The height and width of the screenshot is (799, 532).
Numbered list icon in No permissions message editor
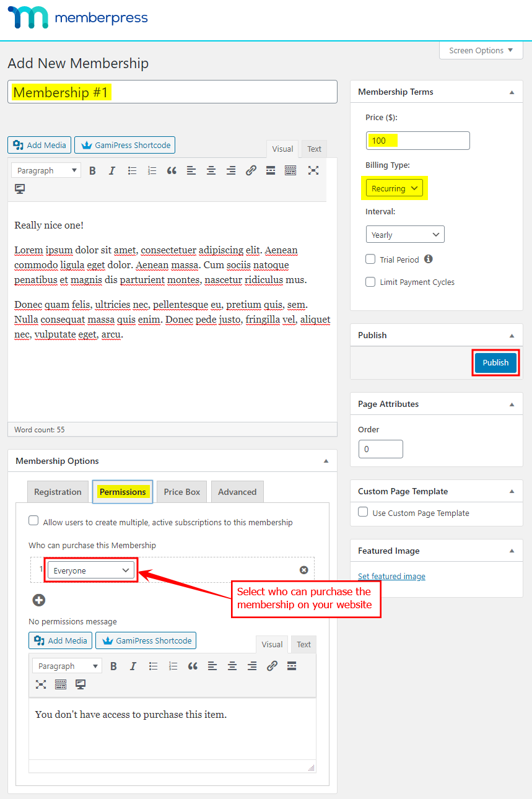(173, 666)
